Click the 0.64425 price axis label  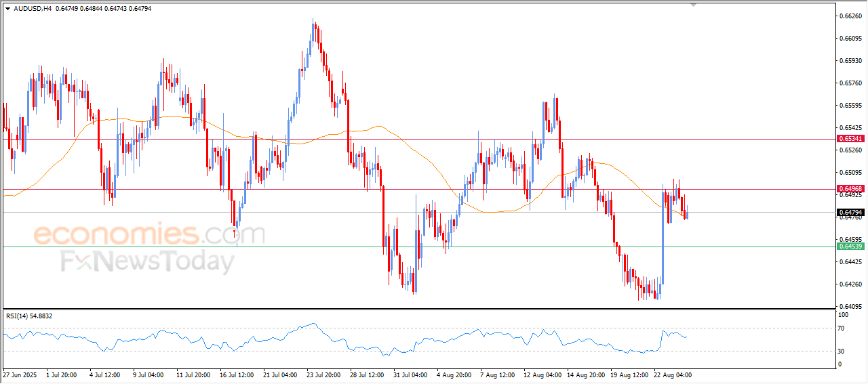pyautogui.click(x=851, y=262)
